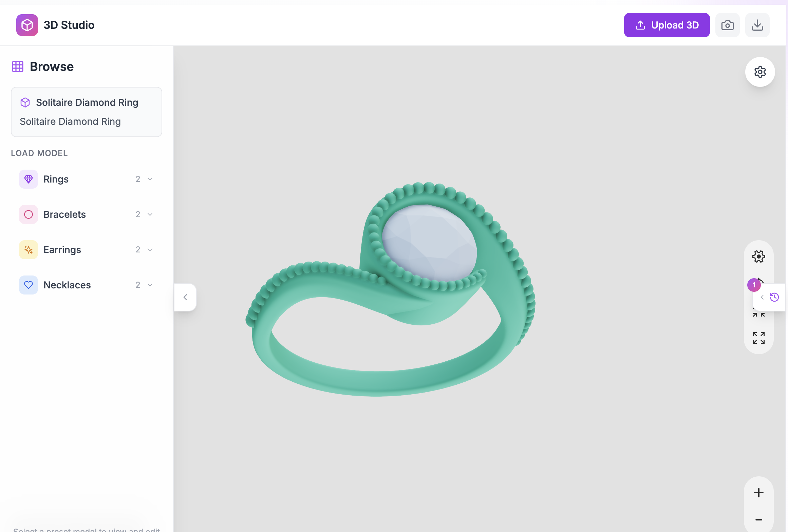This screenshot has height=532, width=788.
Task: Click the Bracelets chevron arrow
Action: 150,214
